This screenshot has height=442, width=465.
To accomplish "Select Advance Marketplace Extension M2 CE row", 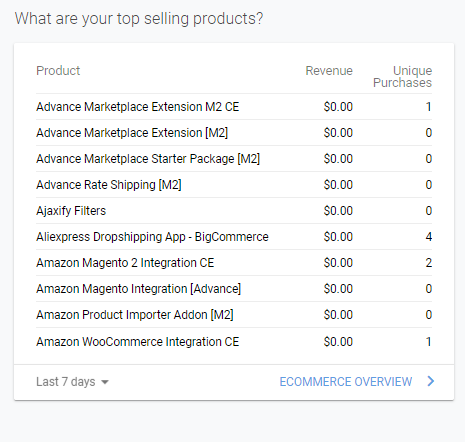I will tap(234, 107).
